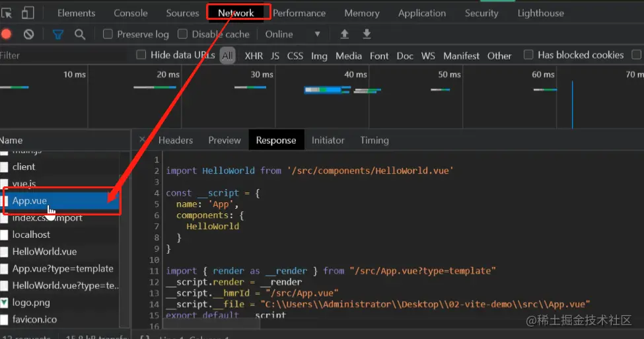Select the HelloWorld.vue?type=te.. request row
This screenshot has width=644, height=339.
click(x=59, y=285)
